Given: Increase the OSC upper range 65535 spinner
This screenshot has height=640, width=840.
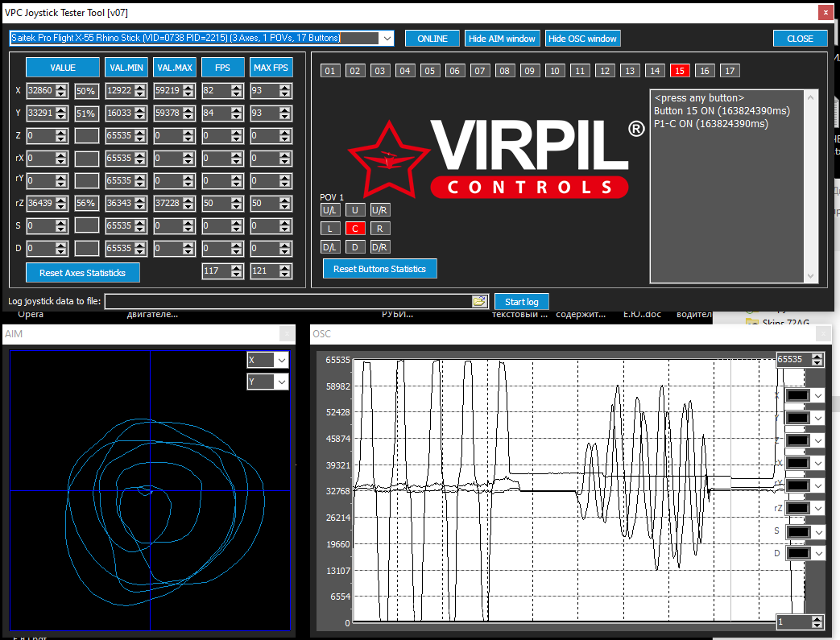Looking at the screenshot, I should [x=817, y=357].
